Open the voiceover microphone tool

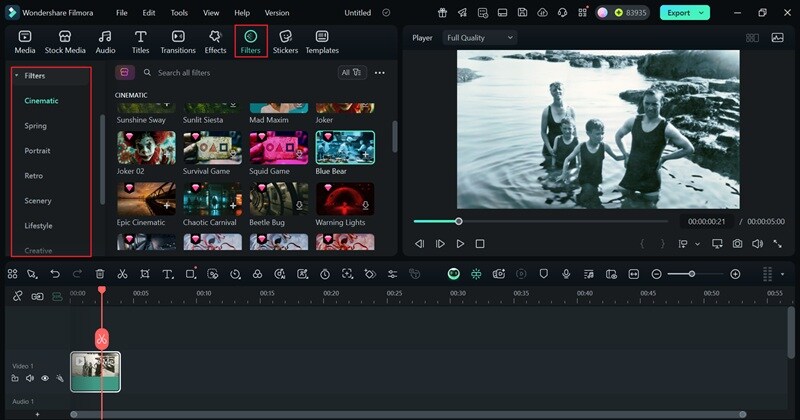coord(566,274)
